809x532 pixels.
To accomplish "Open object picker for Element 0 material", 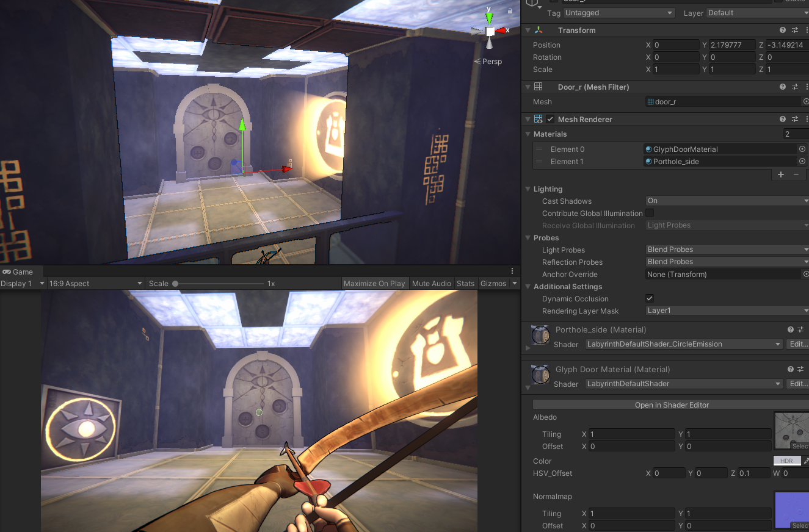I will pos(802,149).
